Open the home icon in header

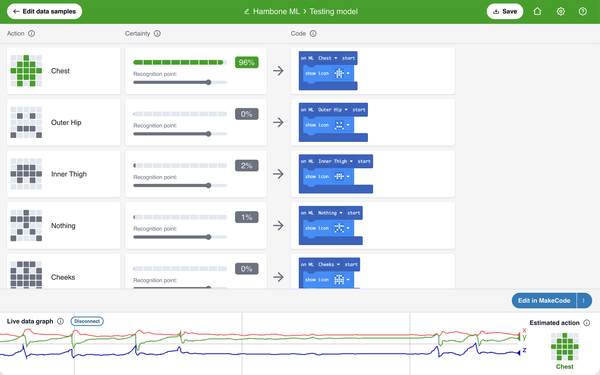(537, 11)
